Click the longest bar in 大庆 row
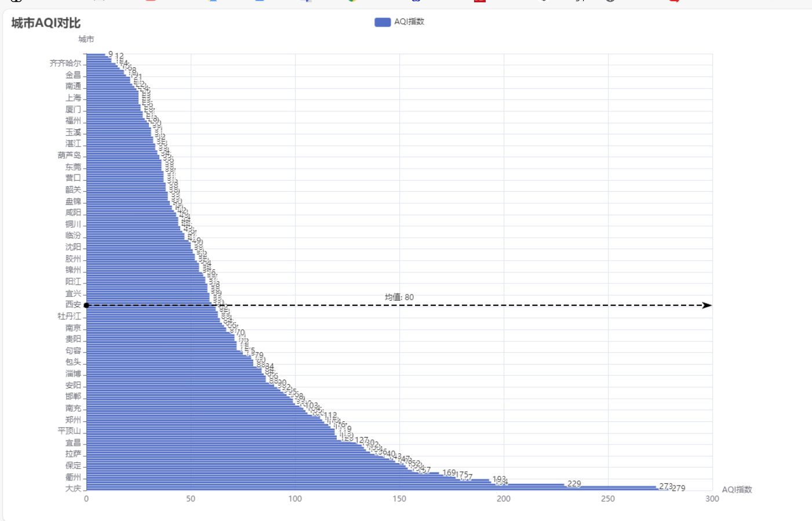 (x=377, y=489)
